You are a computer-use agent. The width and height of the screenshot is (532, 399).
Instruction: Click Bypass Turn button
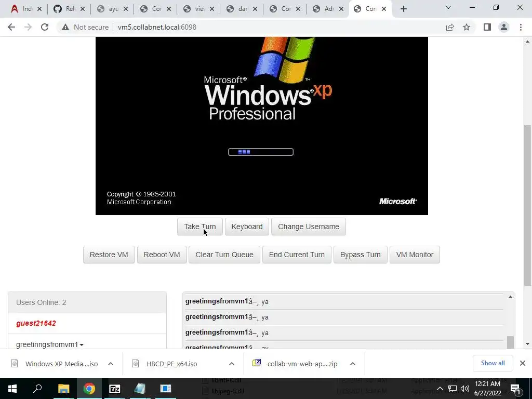click(x=361, y=255)
